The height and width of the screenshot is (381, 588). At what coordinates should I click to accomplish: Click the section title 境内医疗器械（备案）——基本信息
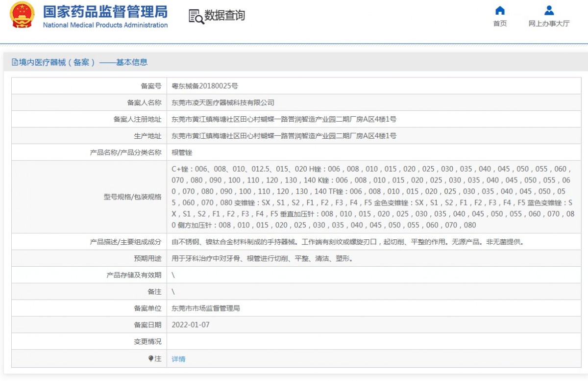83,62
